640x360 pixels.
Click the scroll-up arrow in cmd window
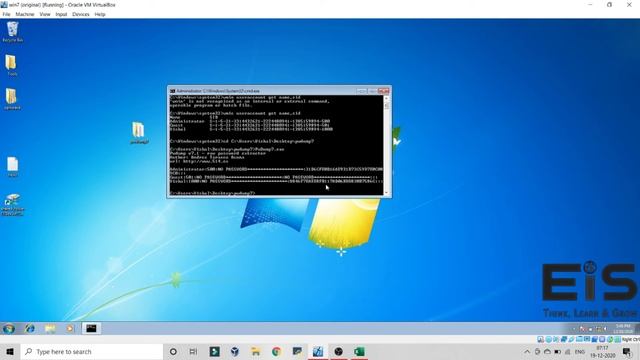tap(386, 98)
